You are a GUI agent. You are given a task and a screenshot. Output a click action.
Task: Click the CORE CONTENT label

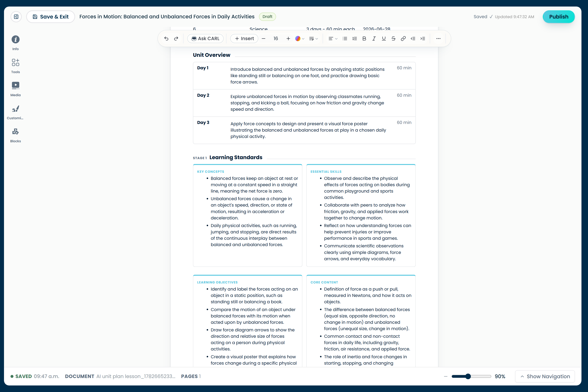324,282
